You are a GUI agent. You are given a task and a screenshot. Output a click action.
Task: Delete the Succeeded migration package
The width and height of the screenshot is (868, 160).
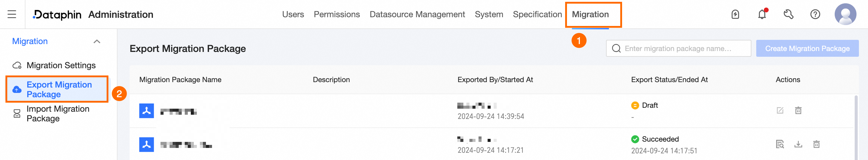(817, 144)
